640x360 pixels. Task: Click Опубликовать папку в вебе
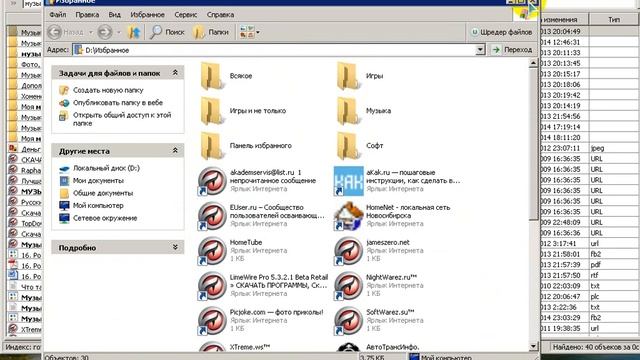(x=118, y=102)
